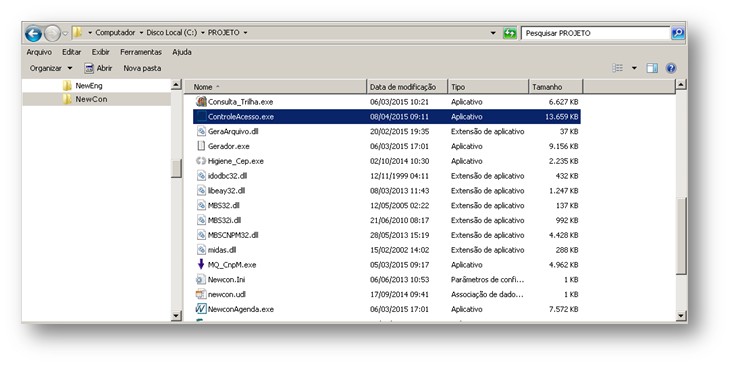Click size value 4.962 KB
Screen dimensions: 730x366
[564, 265]
